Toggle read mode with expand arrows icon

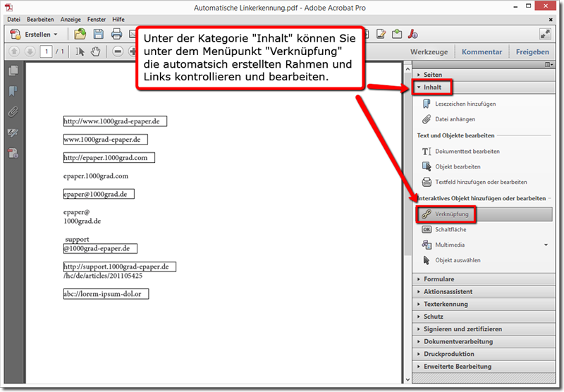coord(545,34)
